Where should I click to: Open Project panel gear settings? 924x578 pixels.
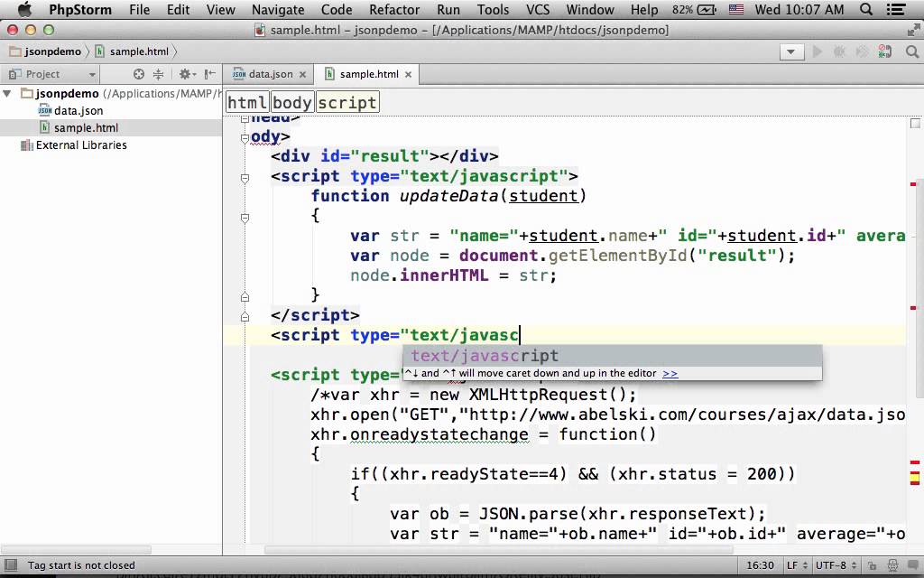[x=188, y=74]
